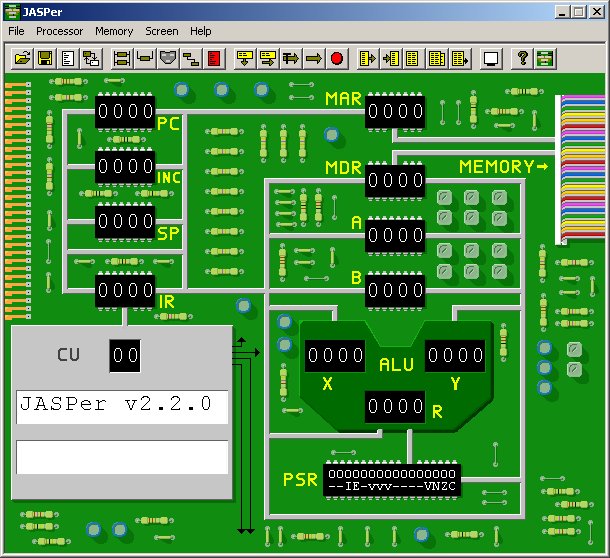Click the ALU Y register display
Image resolution: width=610 pixels, height=558 pixels.
(455, 356)
